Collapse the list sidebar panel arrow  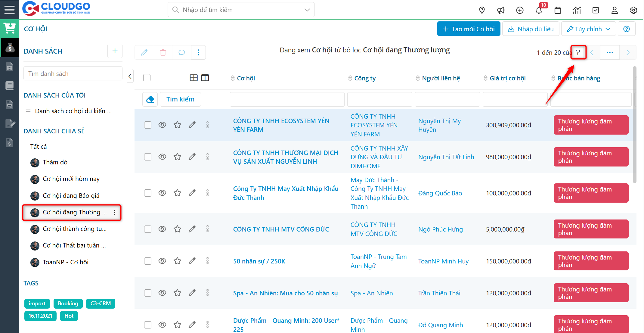[130, 76]
